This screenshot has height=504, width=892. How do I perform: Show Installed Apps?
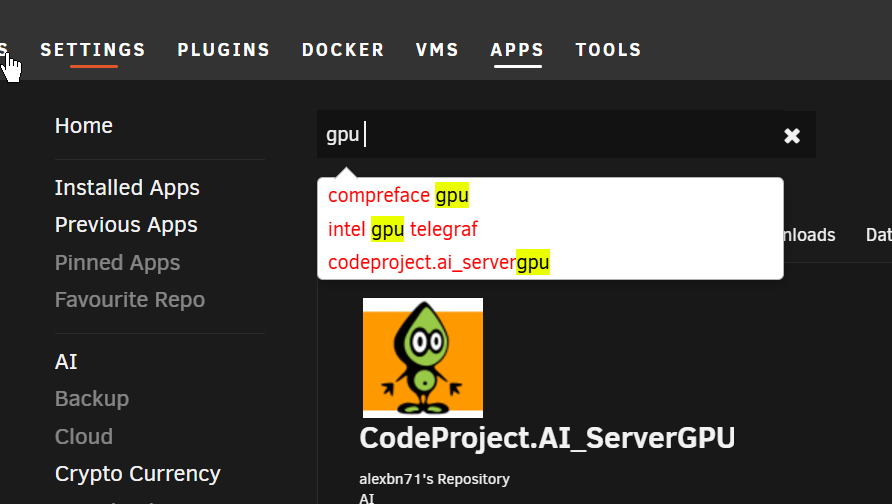[x=127, y=188]
